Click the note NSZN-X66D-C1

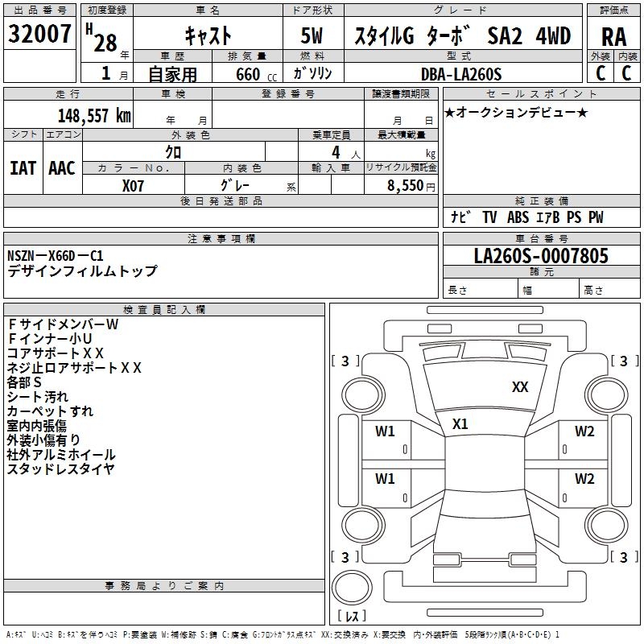[55, 256]
